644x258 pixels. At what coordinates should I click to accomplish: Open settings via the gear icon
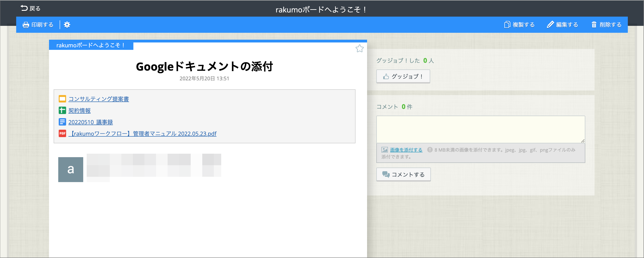[67, 25]
